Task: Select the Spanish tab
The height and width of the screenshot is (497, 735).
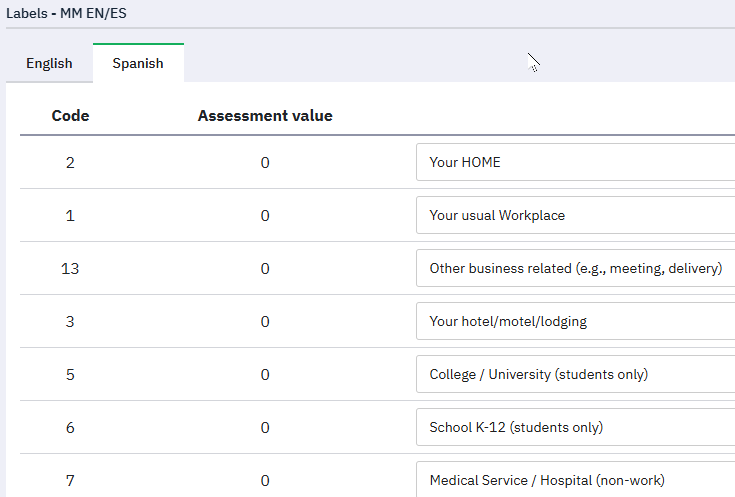Action: [138, 63]
